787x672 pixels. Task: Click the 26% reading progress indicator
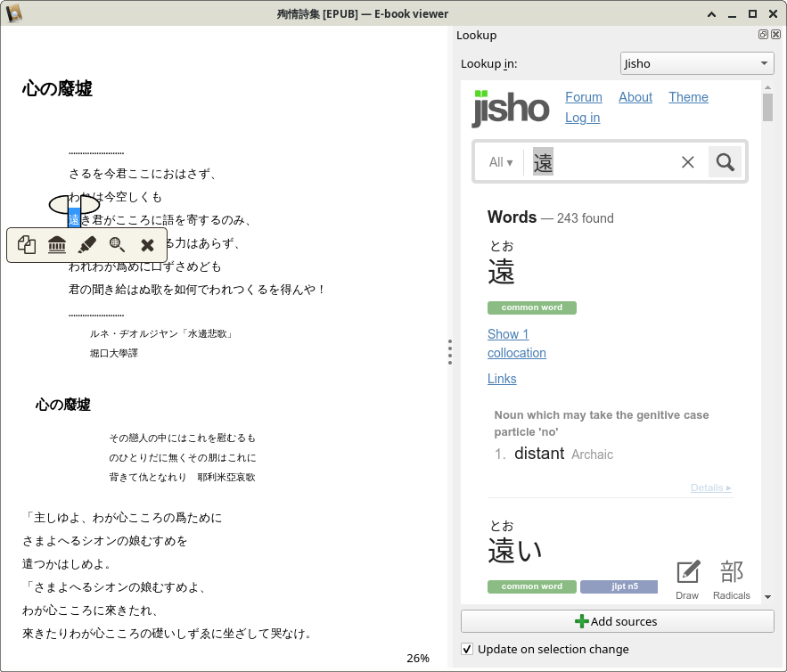[x=418, y=658]
